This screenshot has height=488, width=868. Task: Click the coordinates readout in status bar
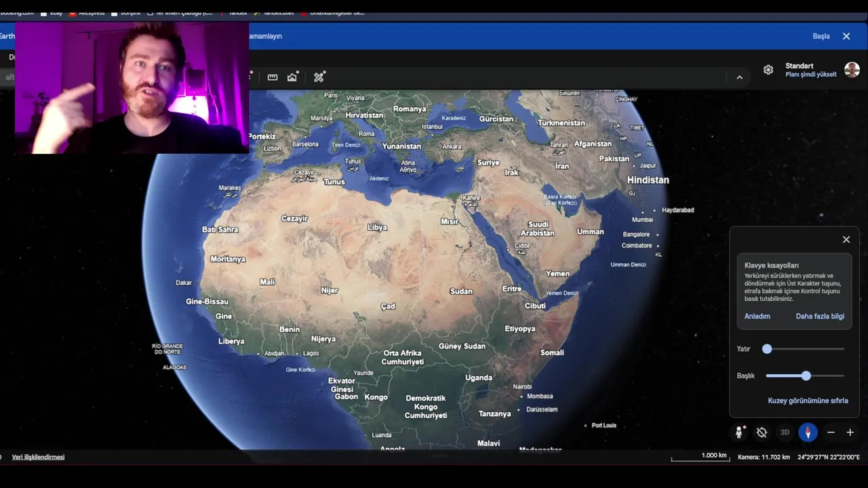829,457
